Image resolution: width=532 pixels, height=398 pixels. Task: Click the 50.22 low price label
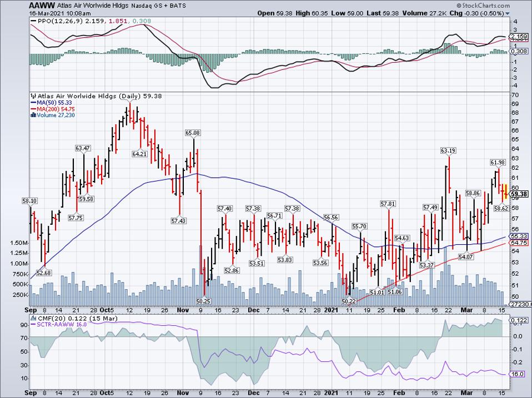coord(348,301)
